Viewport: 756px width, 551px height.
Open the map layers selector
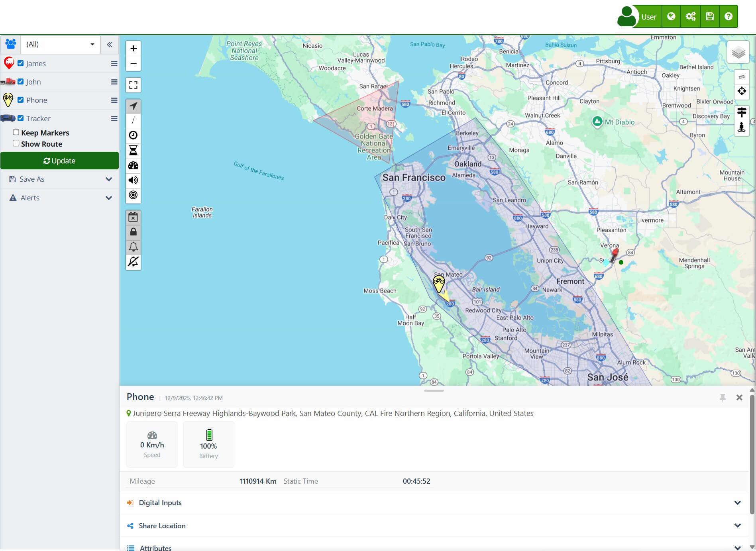click(738, 52)
